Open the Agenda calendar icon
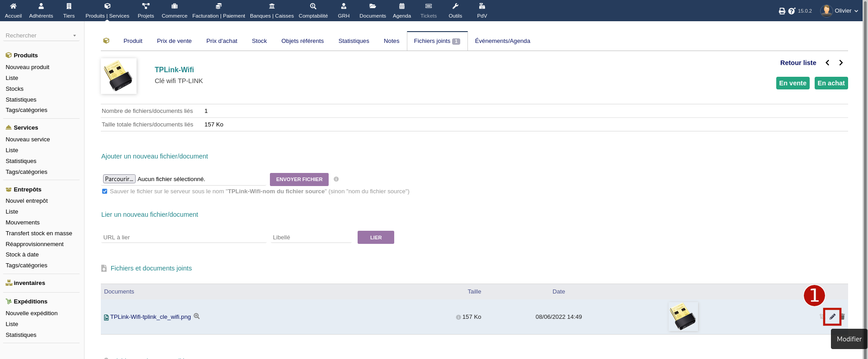 click(402, 6)
